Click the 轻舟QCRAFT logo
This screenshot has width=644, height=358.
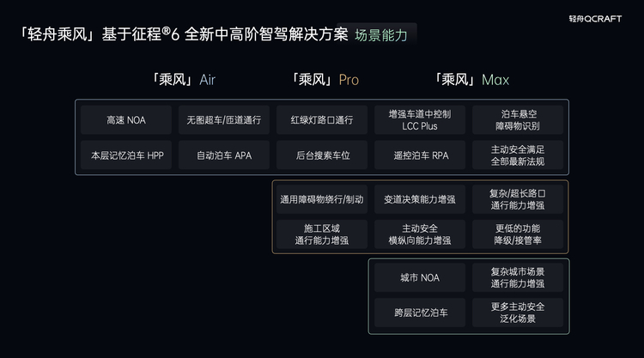click(594, 16)
